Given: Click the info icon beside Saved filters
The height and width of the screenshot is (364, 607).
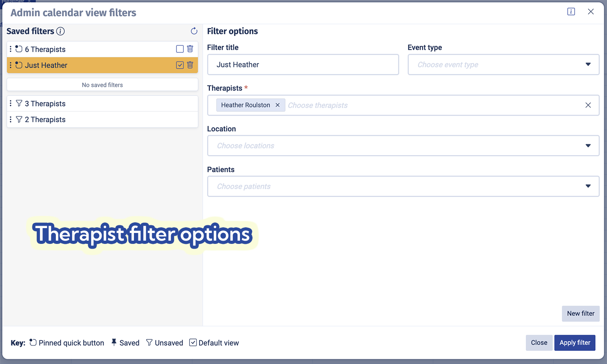Looking at the screenshot, I should (x=60, y=31).
